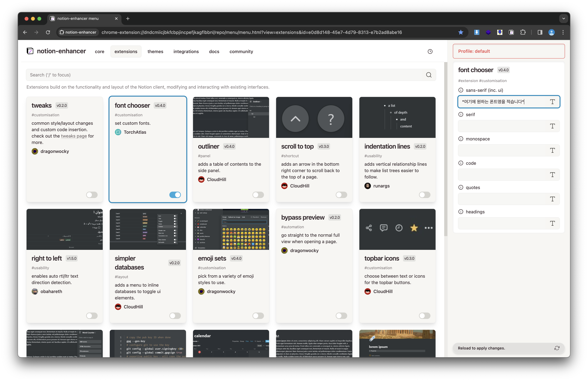Open Profile: default selector

pos(508,51)
